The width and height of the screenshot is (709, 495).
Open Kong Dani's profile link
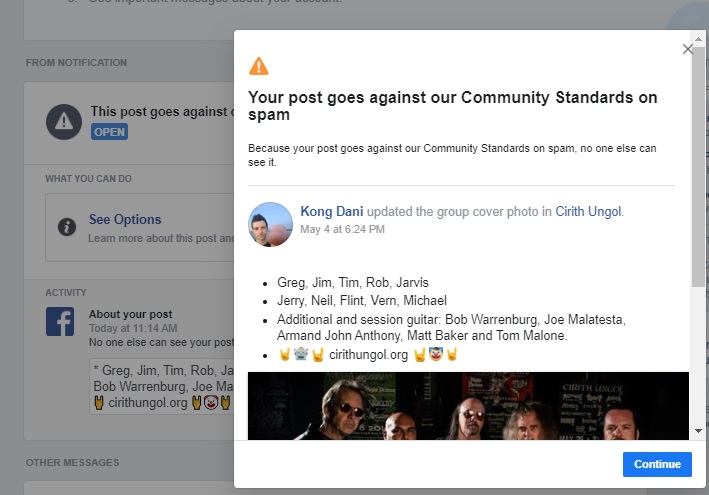click(x=332, y=211)
